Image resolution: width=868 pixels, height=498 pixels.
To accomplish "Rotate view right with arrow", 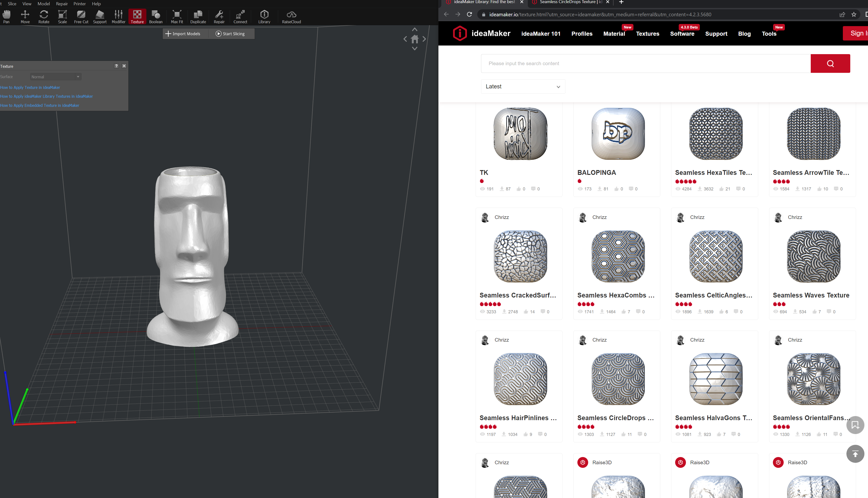I will point(424,39).
